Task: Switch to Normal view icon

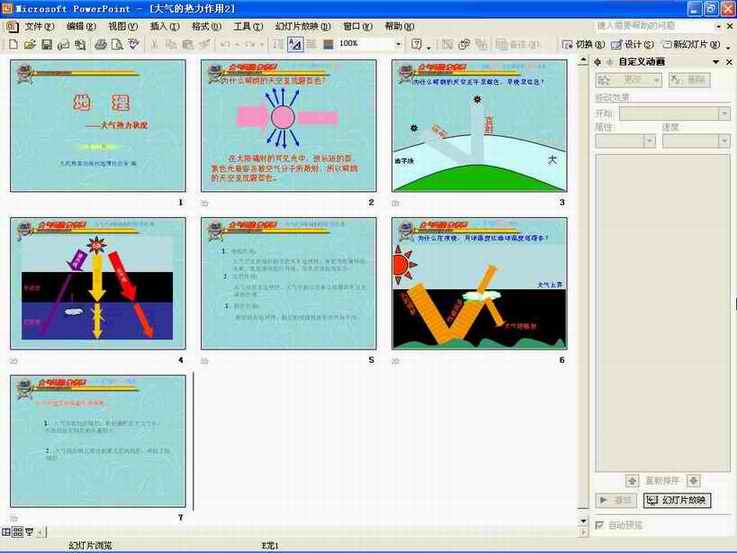Action: [x=6, y=532]
